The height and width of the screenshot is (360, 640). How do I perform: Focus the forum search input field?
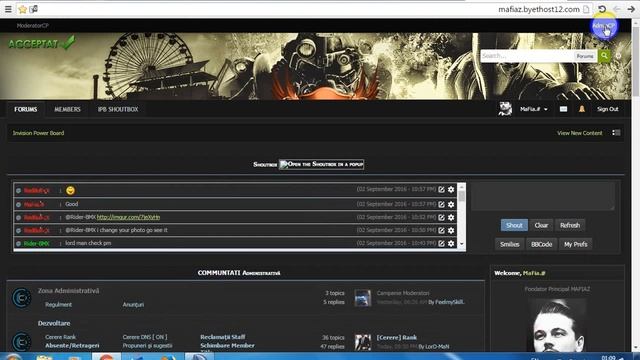coord(527,56)
